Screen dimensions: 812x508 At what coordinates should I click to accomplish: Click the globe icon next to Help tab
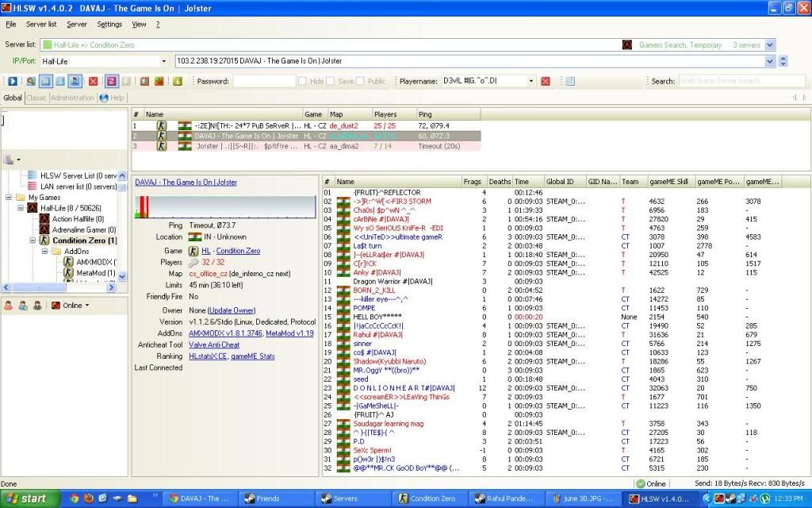[104, 98]
